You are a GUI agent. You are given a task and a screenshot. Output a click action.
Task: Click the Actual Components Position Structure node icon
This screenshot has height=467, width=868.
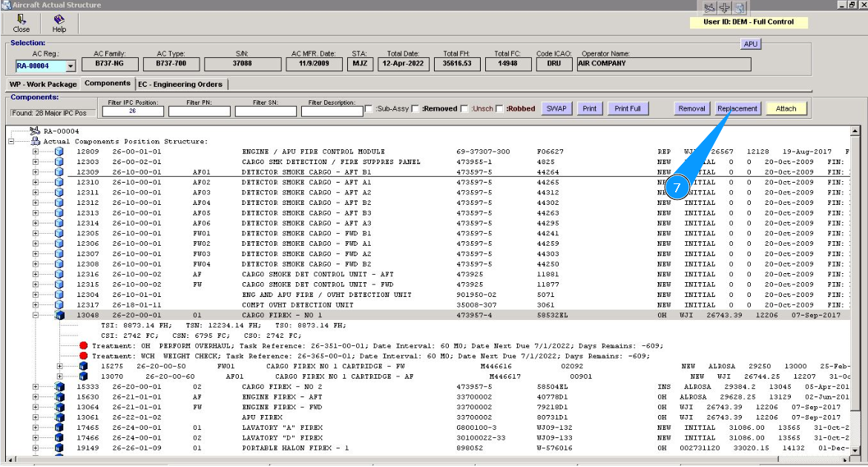pos(35,141)
